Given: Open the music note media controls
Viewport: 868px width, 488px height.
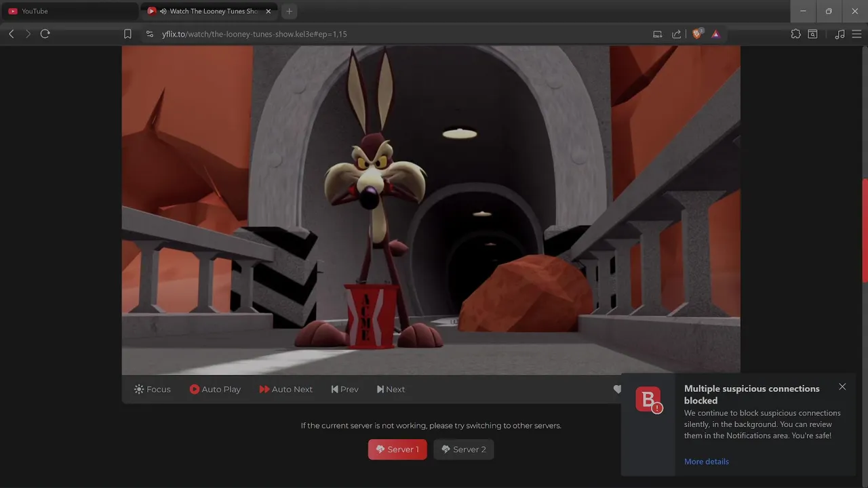Looking at the screenshot, I should point(840,34).
